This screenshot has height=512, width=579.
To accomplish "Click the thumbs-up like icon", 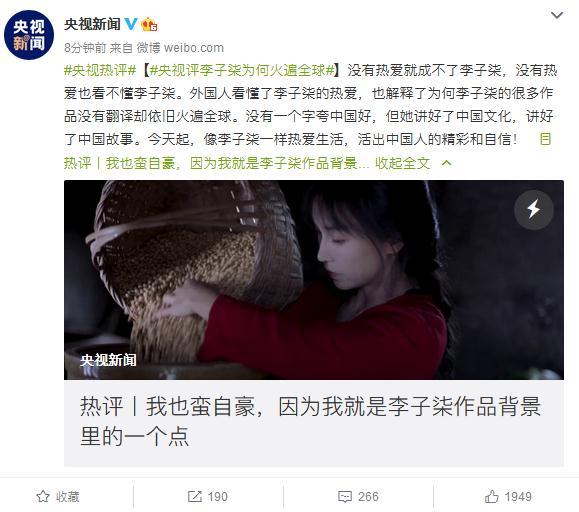I will tap(491, 496).
